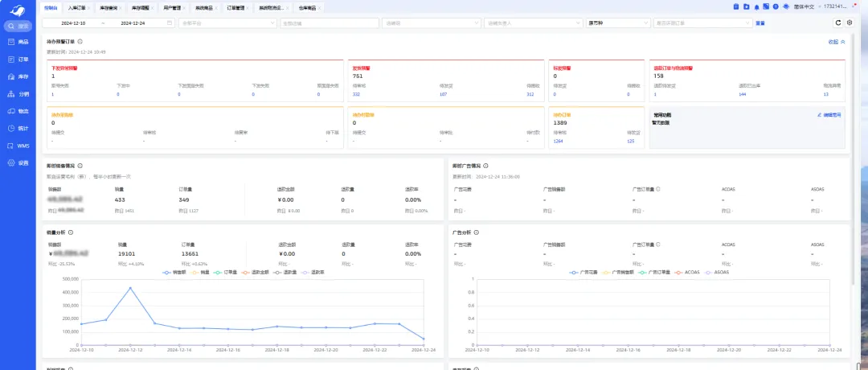This screenshot has width=868, height=370.
Task: Toggle the 广告花费 series in ad chart legend
Action: (x=589, y=272)
